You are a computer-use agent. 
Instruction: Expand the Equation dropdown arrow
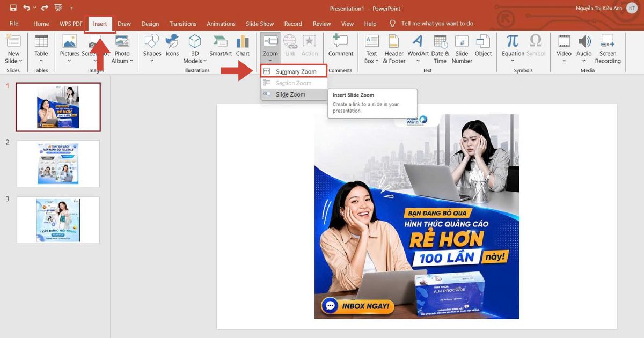513,61
